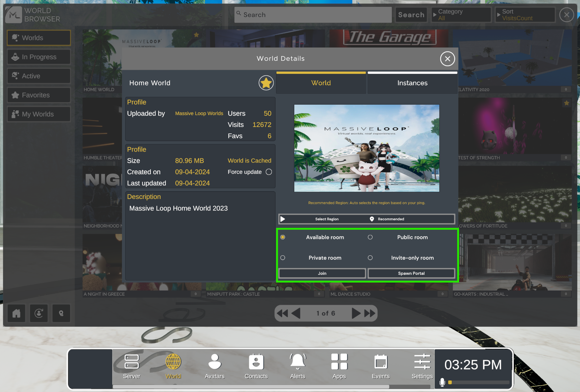Close the World Details dialog
580x392 pixels.
pyautogui.click(x=447, y=59)
